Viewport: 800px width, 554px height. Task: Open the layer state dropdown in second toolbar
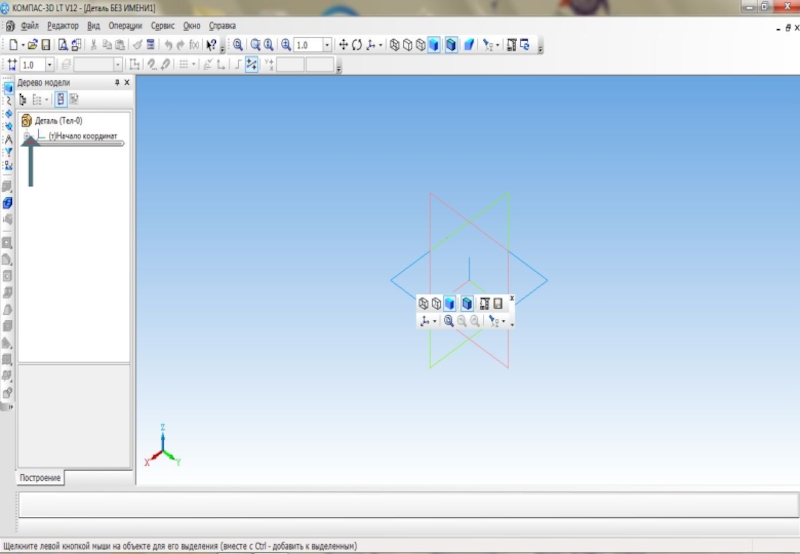(x=118, y=65)
